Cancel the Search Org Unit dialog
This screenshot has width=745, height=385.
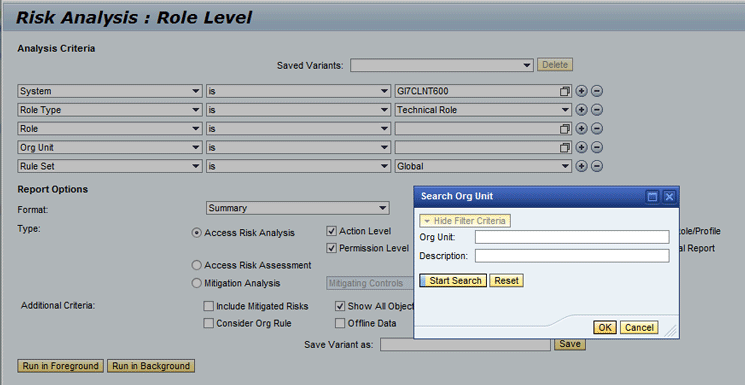tap(639, 327)
